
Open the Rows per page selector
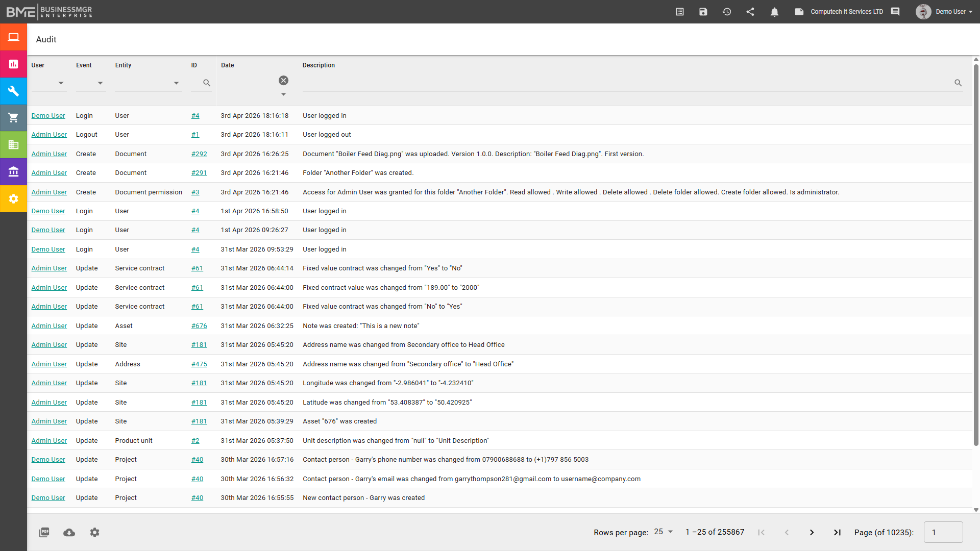click(x=663, y=532)
